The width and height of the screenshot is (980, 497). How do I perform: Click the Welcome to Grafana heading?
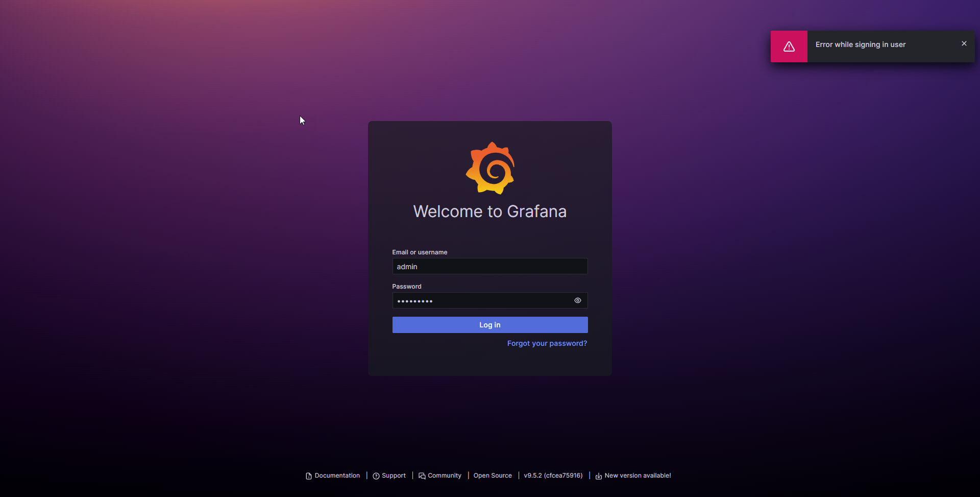(x=490, y=211)
